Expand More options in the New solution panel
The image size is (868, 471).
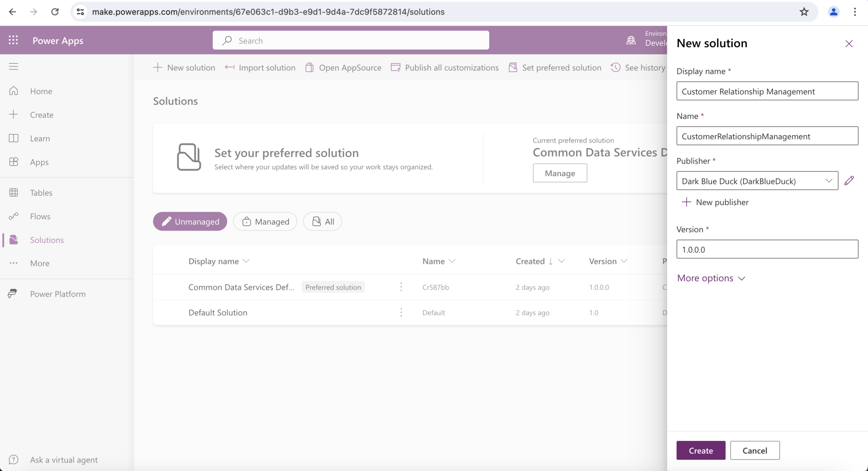point(711,278)
